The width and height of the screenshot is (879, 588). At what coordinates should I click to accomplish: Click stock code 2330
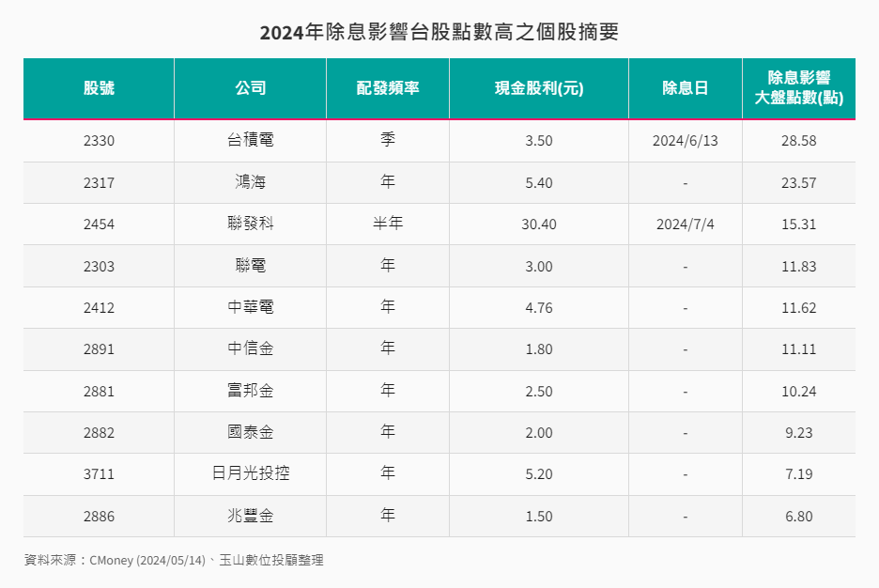tap(99, 141)
